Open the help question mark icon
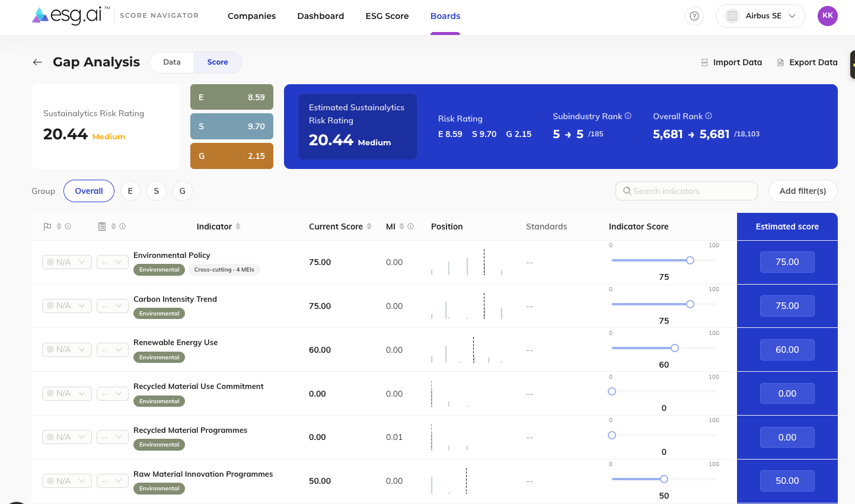 click(694, 16)
